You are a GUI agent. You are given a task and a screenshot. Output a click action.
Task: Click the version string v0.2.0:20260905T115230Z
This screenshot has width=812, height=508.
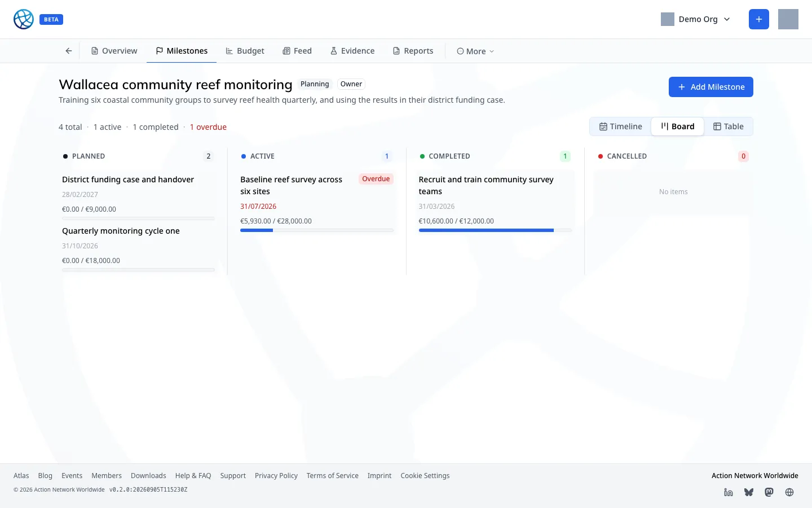pos(148,490)
